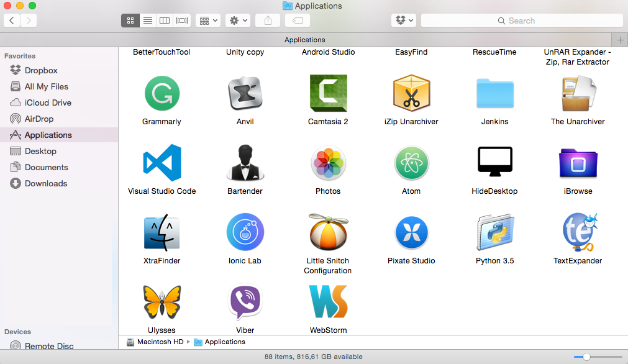Open the Grammarly app icon
Viewport: 628px width, 364px height.
(x=162, y=93)
